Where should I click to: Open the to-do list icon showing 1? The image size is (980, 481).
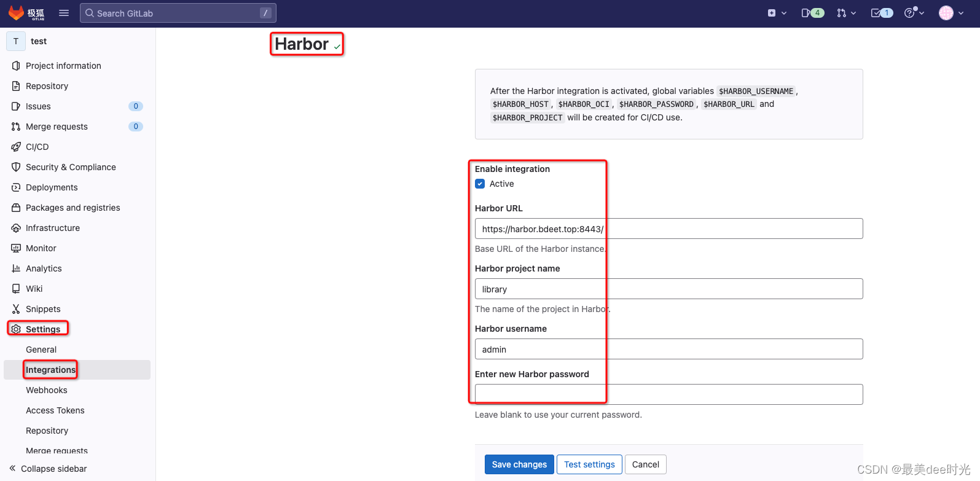point(882,13)
